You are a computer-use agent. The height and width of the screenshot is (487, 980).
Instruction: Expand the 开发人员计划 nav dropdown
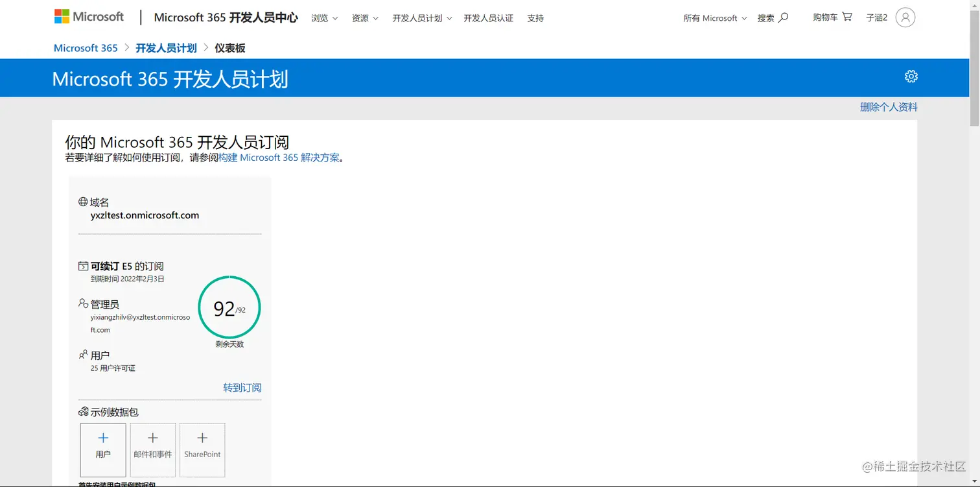point(421,18)
